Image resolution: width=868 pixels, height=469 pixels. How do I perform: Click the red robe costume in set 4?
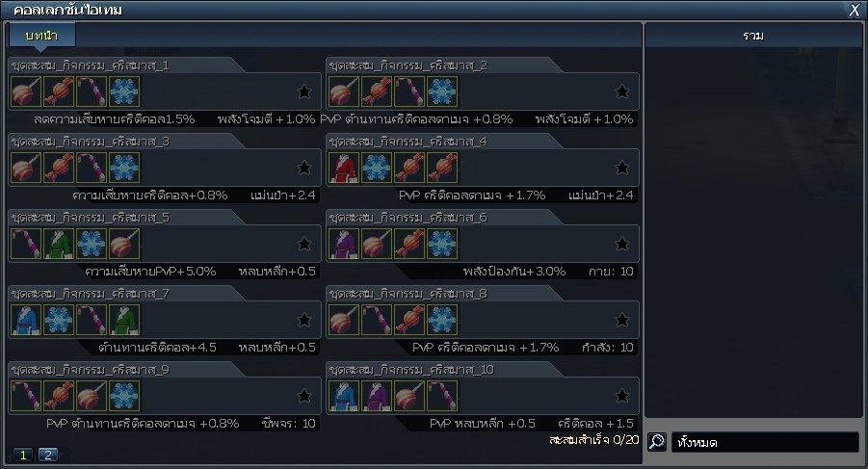coord(344,168)
